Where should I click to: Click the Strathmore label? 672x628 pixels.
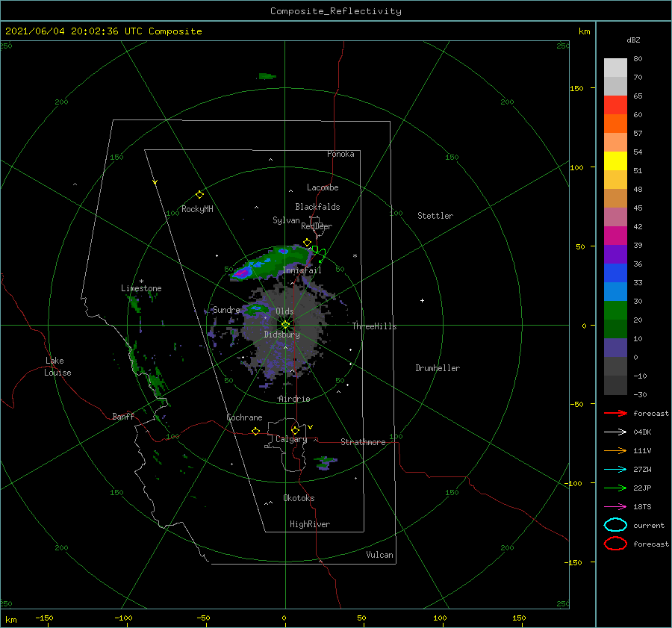(363, 442)
